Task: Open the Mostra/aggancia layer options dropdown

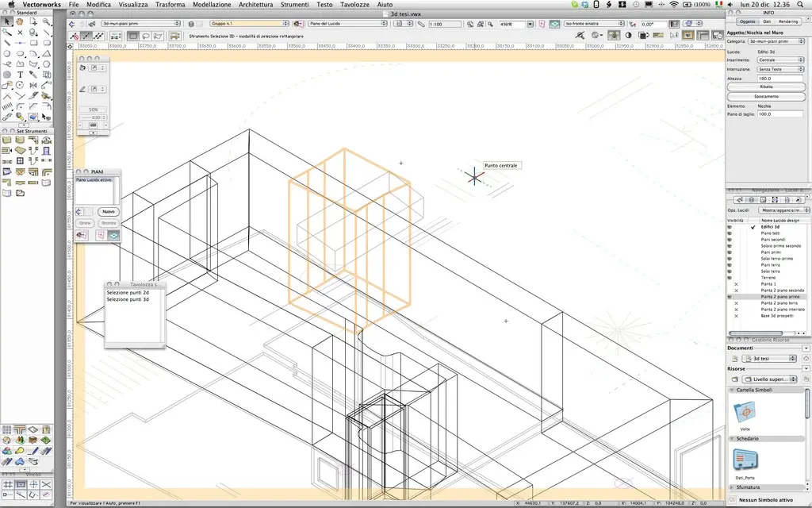Action: coord(784,210)
